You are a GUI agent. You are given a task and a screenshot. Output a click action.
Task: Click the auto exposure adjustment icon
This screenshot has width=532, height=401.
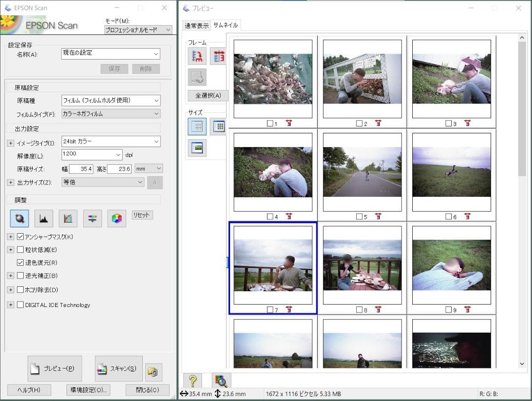[x=19, y=218]
